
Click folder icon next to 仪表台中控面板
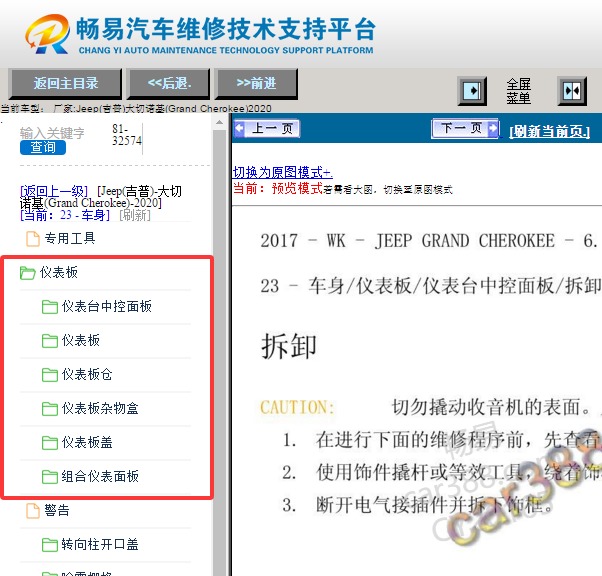click(50, 307)
